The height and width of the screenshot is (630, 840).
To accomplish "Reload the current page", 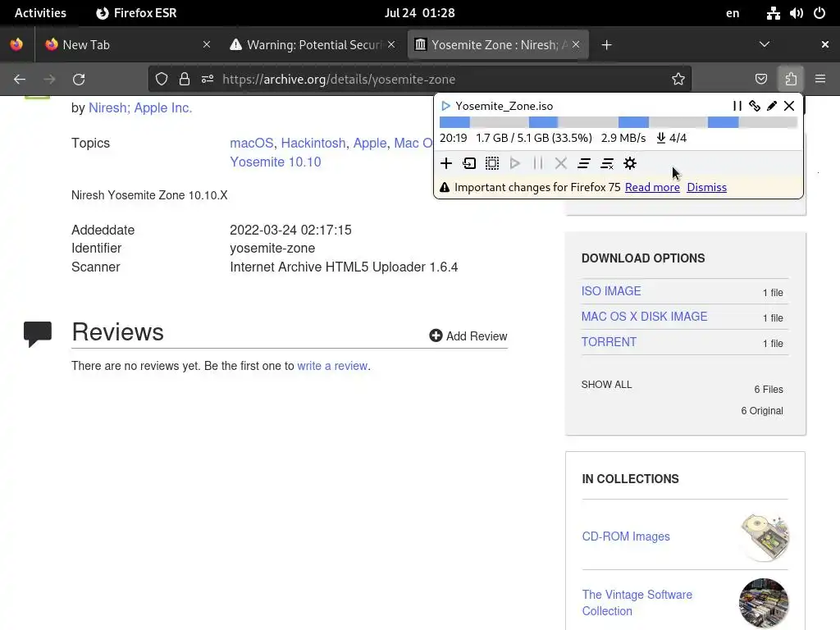I will click(79, 80).
